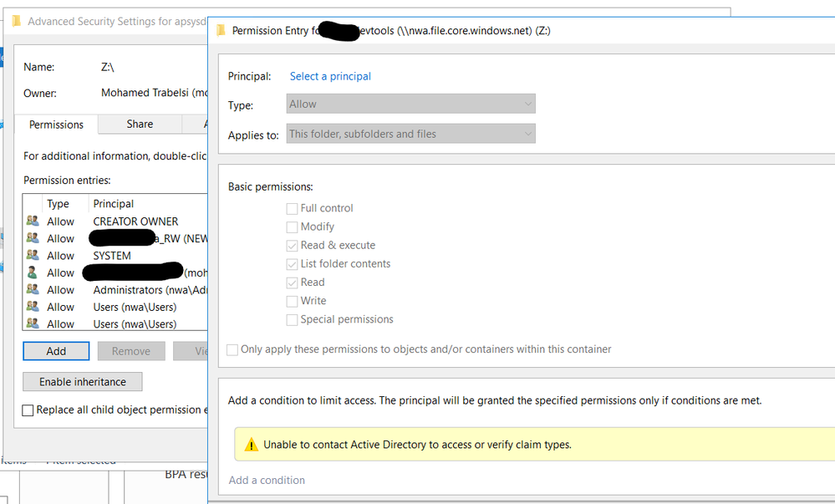
Task: Toggle the List folder contents checkbox
Action: (x=292, y=264)
